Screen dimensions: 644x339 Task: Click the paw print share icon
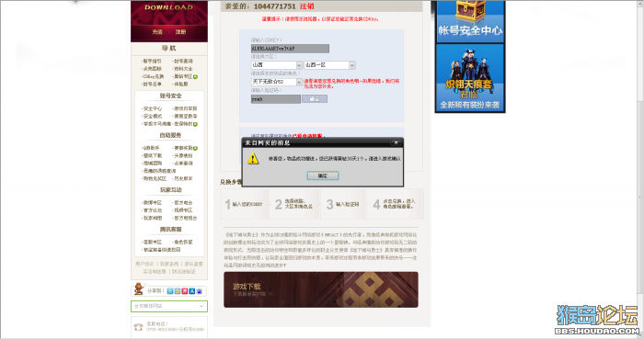pyautogui.click(x=200, y=291)
